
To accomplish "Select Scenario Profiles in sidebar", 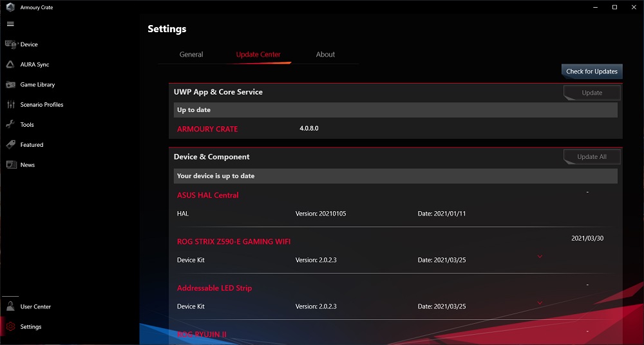I will (x=41, y=105).
